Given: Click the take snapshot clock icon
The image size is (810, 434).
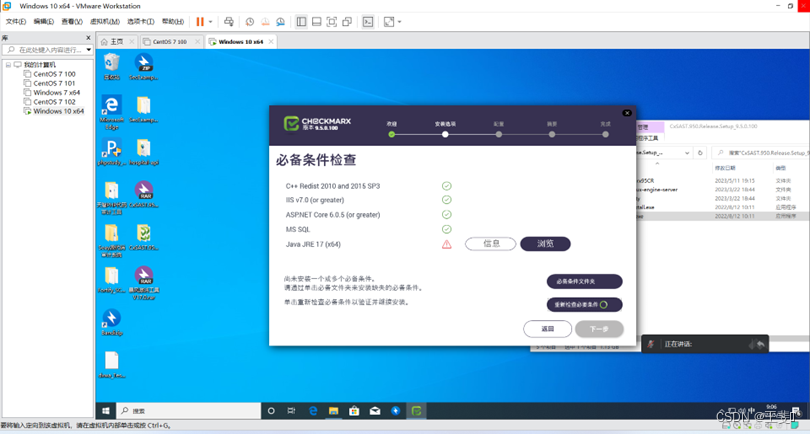Looking at the screenshot, I should pos(250,22).
